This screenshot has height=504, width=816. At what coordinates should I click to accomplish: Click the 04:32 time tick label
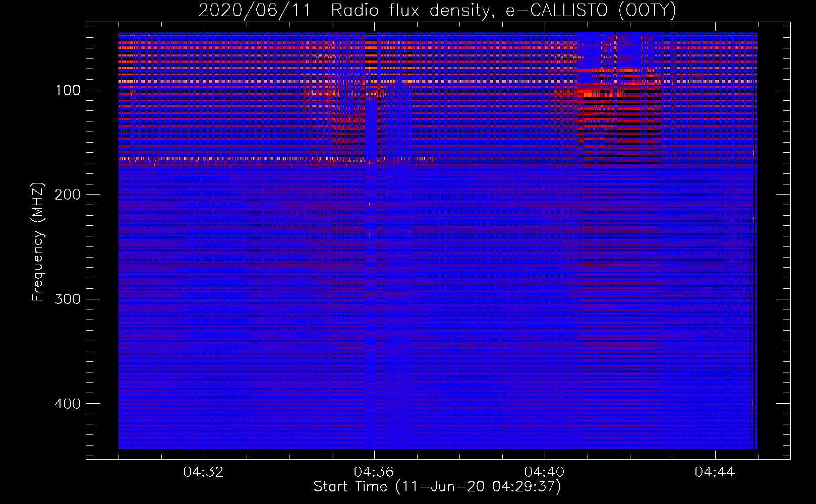[204, 472]
